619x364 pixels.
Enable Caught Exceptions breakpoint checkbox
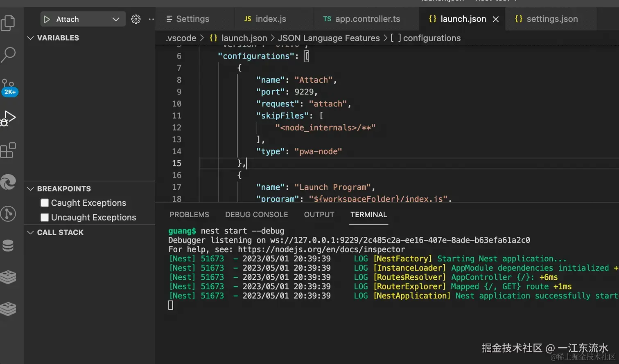point(45,203)
